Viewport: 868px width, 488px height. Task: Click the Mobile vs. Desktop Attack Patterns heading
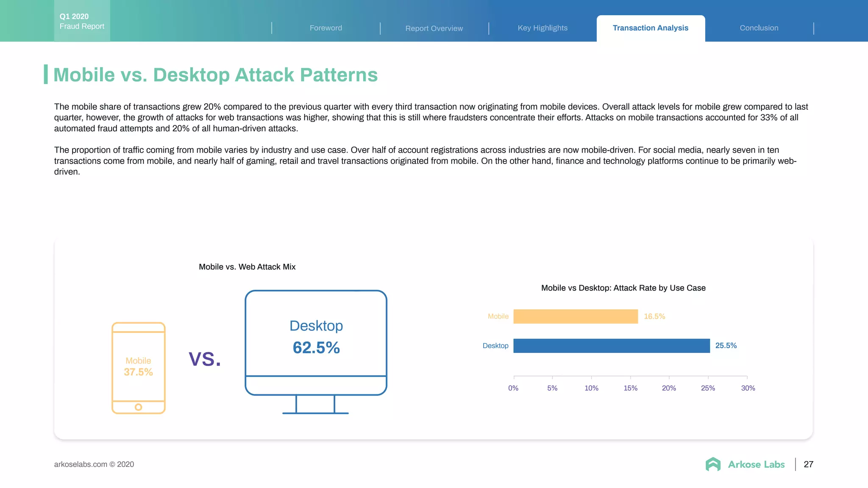click(215, 75)
